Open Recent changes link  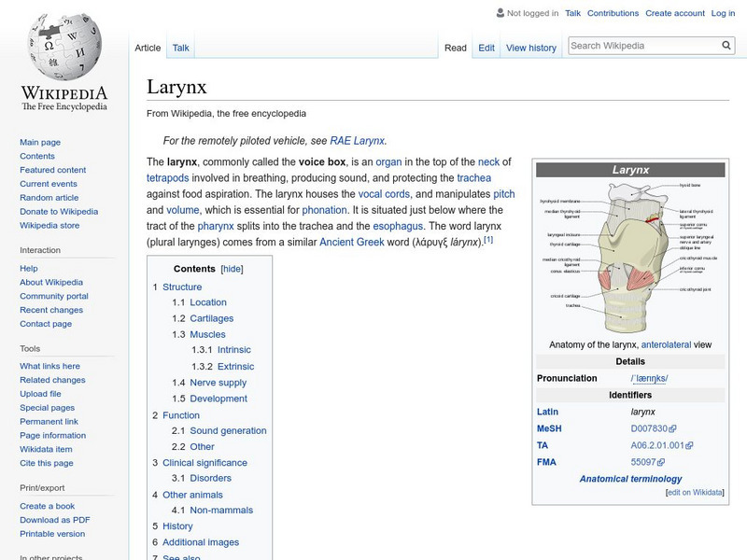pyautogui.click(x=51, y=310)
